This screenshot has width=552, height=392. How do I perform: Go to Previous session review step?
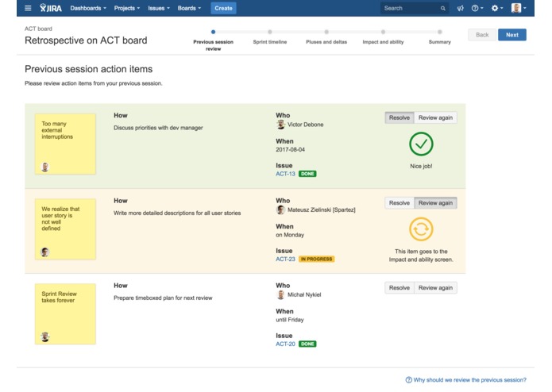(x=213, y=40)
